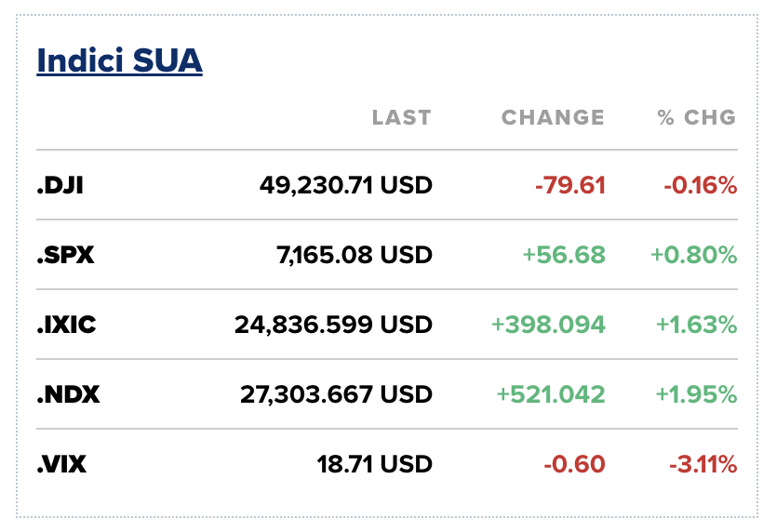Click the DJI change value -79.61

click(570, 185)
